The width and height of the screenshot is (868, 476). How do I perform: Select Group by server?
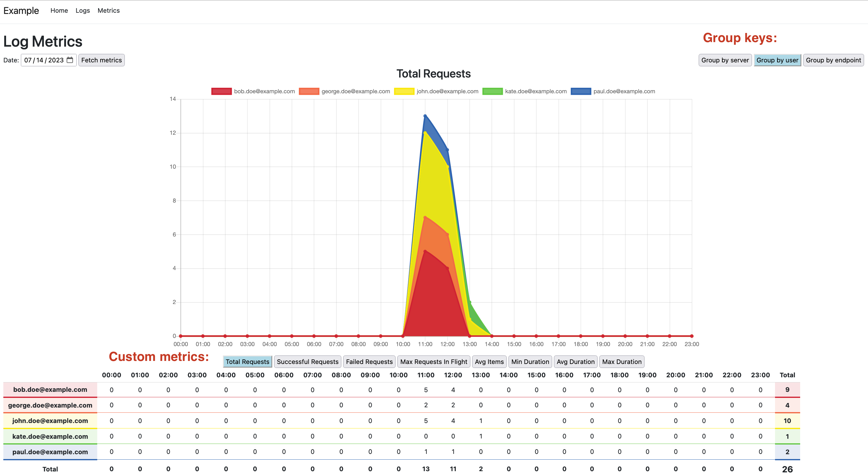click(x=725, y=60)
